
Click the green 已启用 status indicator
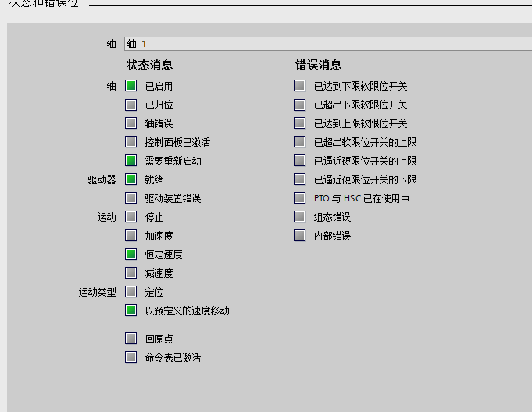pos(131,86)
